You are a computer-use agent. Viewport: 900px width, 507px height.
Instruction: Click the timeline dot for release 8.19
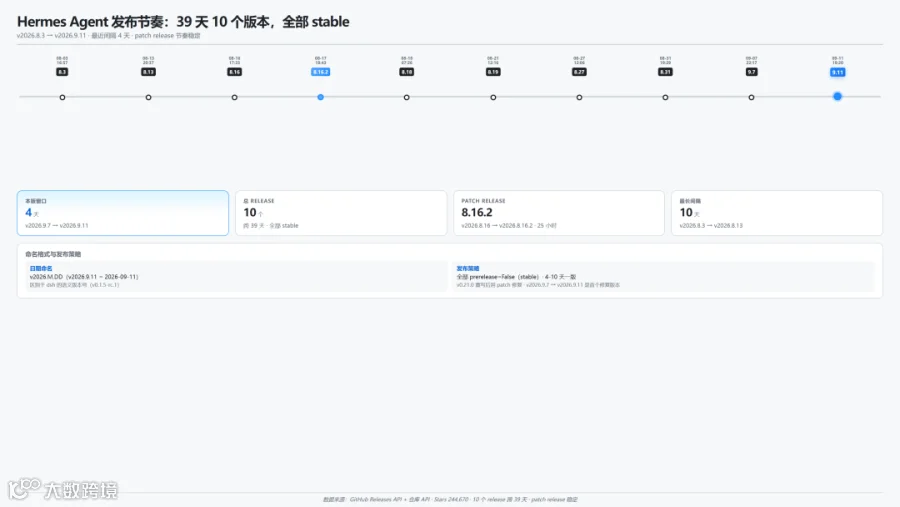493,97
